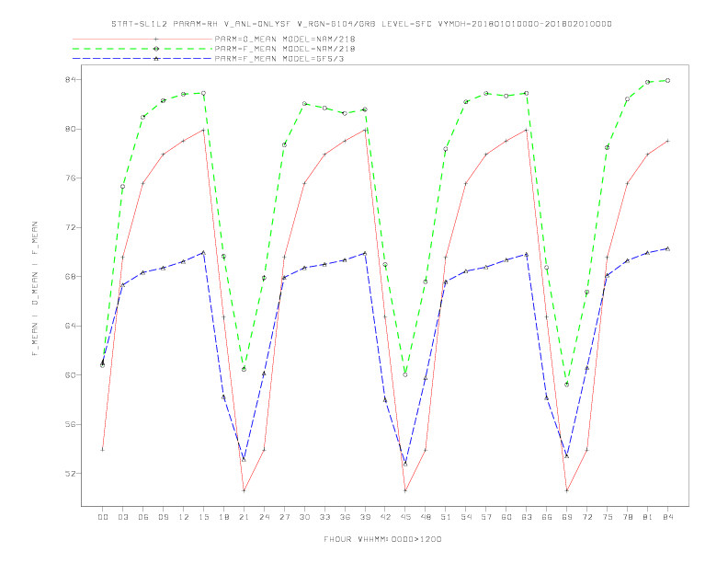Click the blue dashed line sample in legend
The image size is (728, 563).
point(142,59)
